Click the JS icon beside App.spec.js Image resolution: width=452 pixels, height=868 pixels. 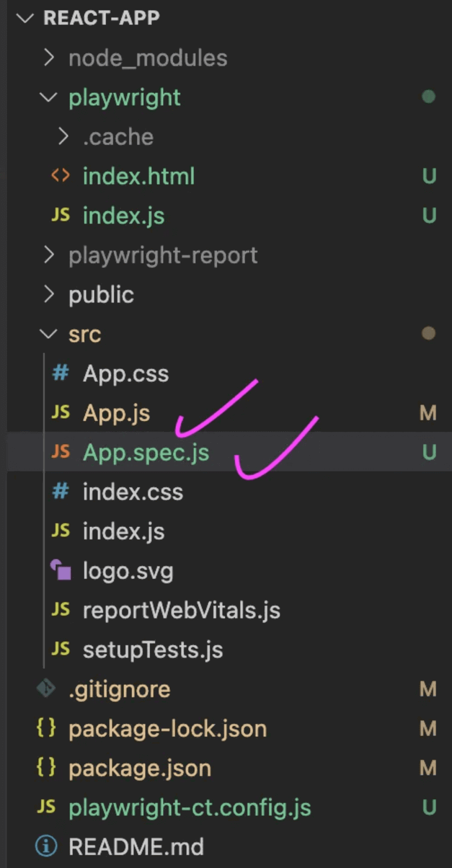click(60, 452)
